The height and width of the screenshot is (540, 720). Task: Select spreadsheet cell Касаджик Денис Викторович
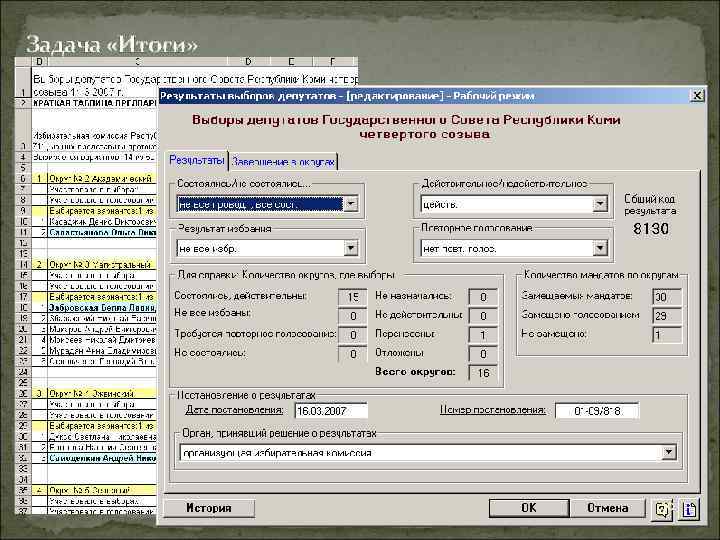(x=102, y=222)
